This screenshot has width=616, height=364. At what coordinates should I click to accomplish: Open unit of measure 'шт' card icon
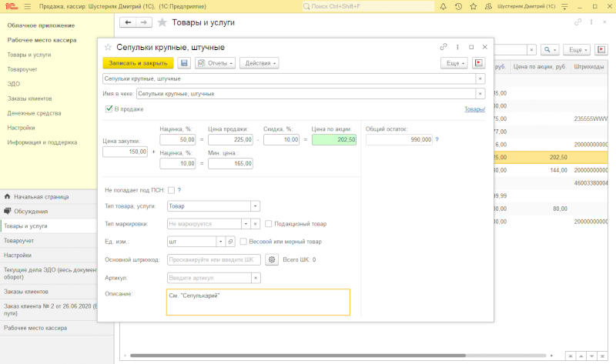coord(230,242)
